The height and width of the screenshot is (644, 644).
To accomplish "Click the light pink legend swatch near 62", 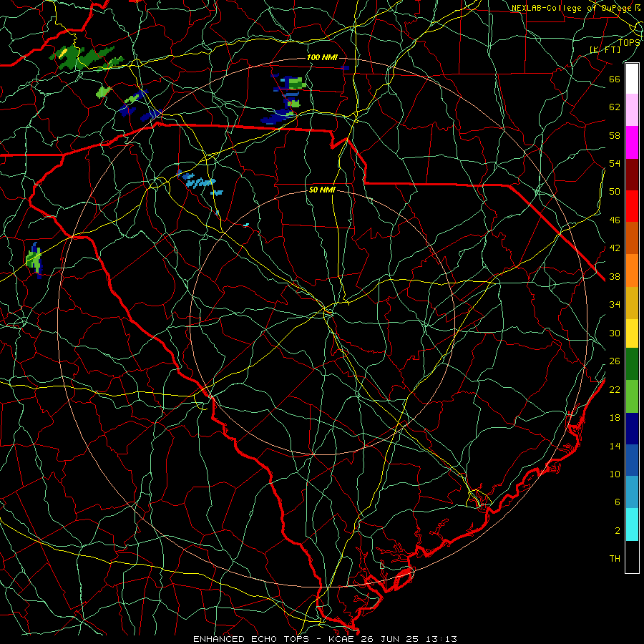I will (x=632, y=110).
